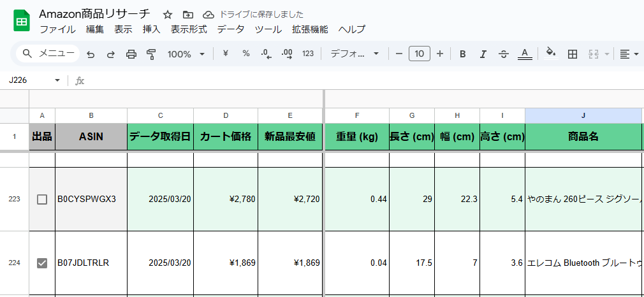The width and height of the screenshot is (644, 297).
Task: Open the zoom 100% dropdown
Action: point(186,54)
